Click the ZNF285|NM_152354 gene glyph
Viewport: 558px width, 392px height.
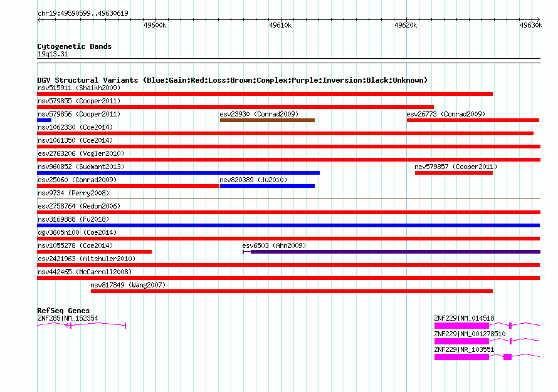(82, 325)
